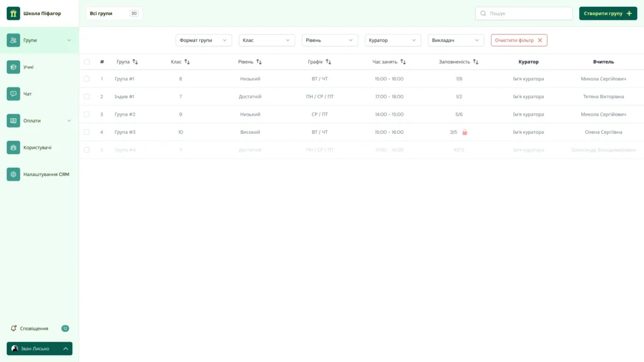This screenshot has height=362, width=644.
Task: Go to Учні in sidebar
Action: coord(40,67)
